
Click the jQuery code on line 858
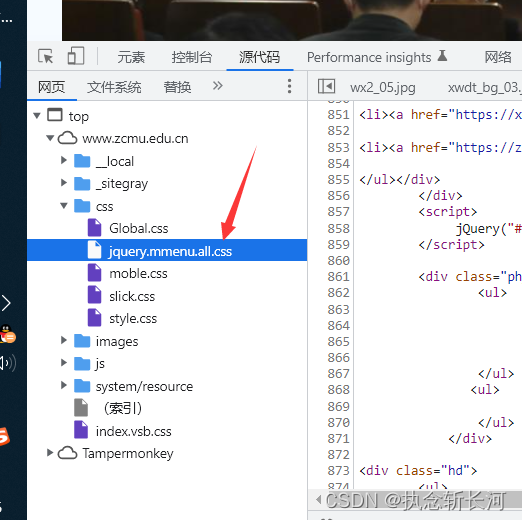pos(489,229)
